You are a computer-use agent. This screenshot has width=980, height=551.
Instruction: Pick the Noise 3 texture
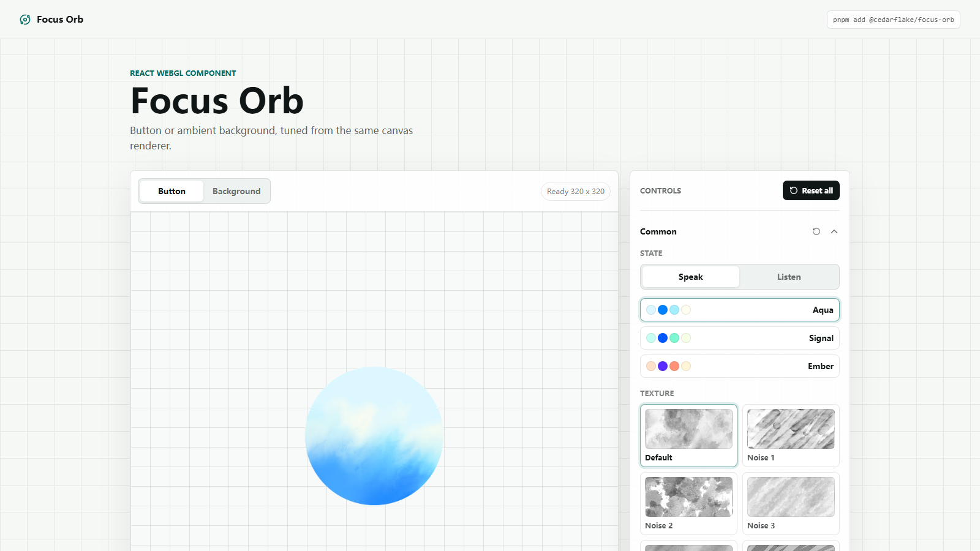click(791, 503)
